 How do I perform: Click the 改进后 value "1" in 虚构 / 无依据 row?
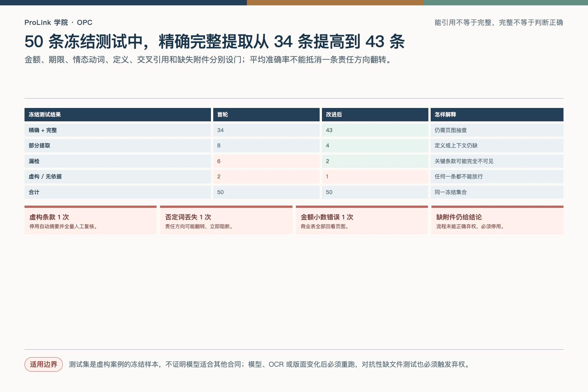pyautogui.click(x=327, y=176)
